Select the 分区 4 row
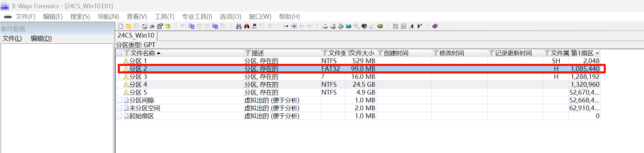The height and width of the screenshot is (153, 644). pyautogui.click(x=358, y=84)
